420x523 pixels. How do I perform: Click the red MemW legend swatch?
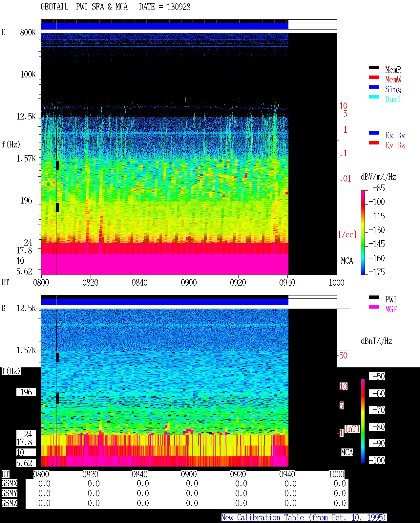point(374,77)
